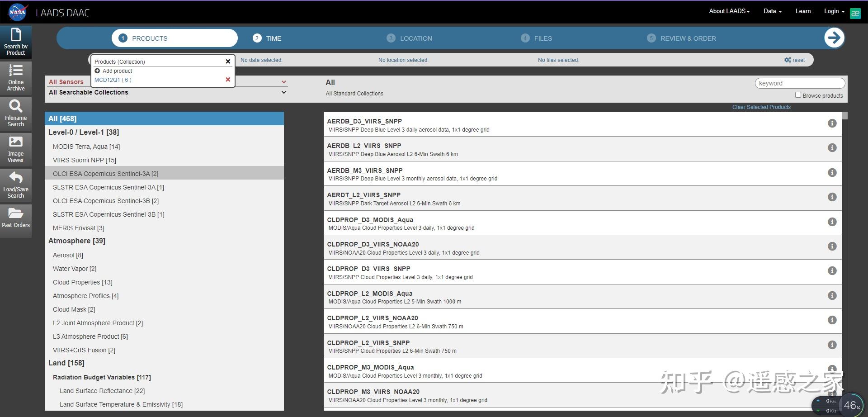Show info for CLDPROP_L2_VIIRS_SNPP
868x417 pixels.
coord(832,345)
